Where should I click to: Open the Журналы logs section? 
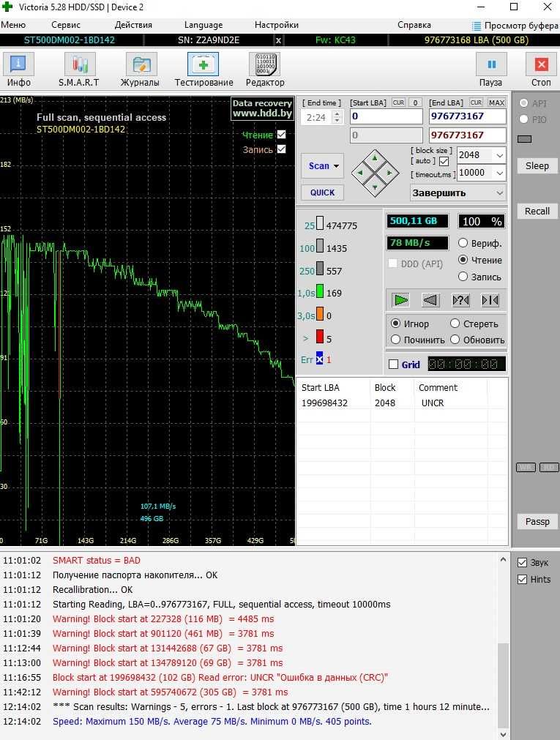click(141, 70)
